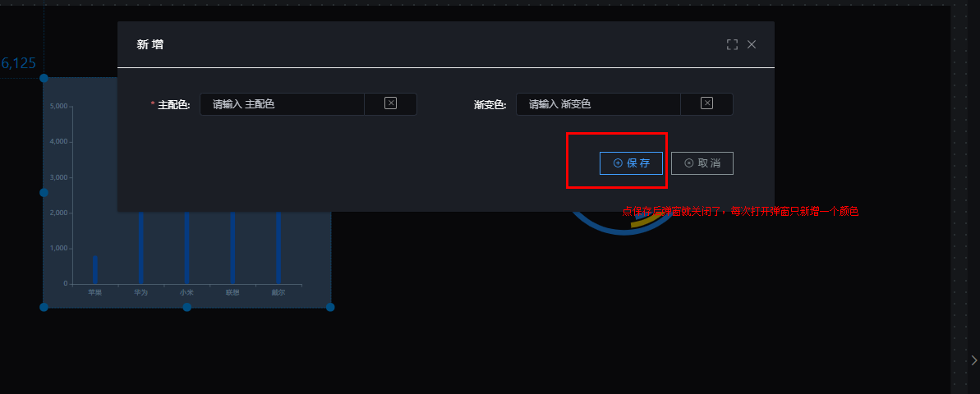Click the 联想 bar in the bar chart
980x394 pixels.
[x=232, y=248]
